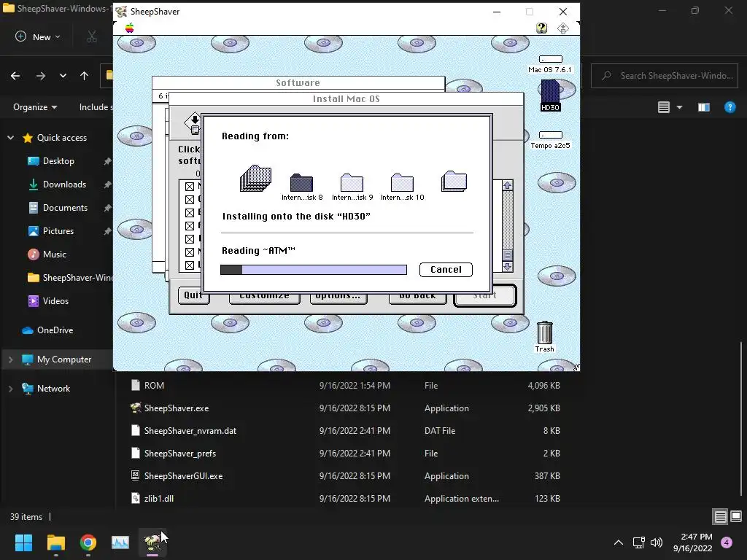Click the Intern...sk 10 folder icon
Image resolution: width=747 pixels, height=560 pixels.
pyautogui.click(x=402, y=183)
